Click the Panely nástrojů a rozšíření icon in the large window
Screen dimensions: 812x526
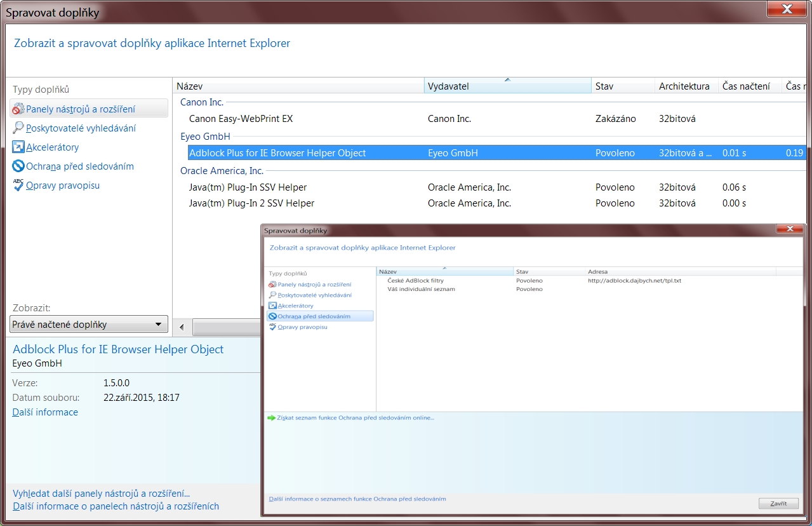pos(18,109)
